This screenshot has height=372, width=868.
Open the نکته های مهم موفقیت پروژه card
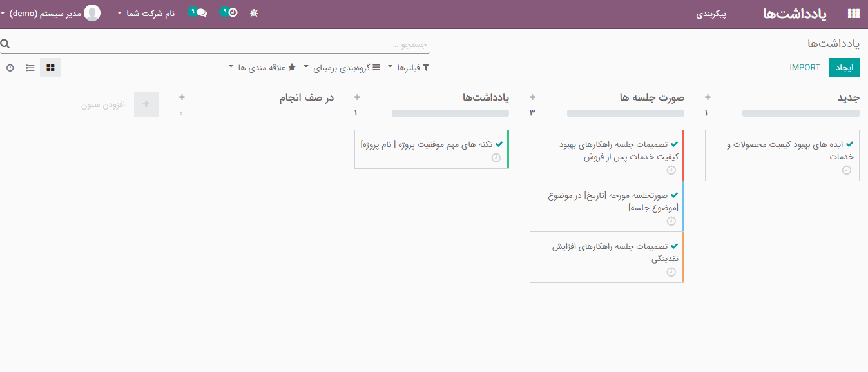pyautogui.click(x=432, y=150)
